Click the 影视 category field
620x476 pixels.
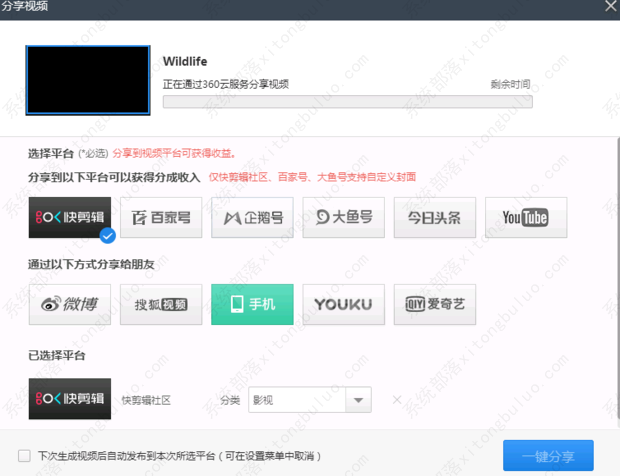(297, 400)
